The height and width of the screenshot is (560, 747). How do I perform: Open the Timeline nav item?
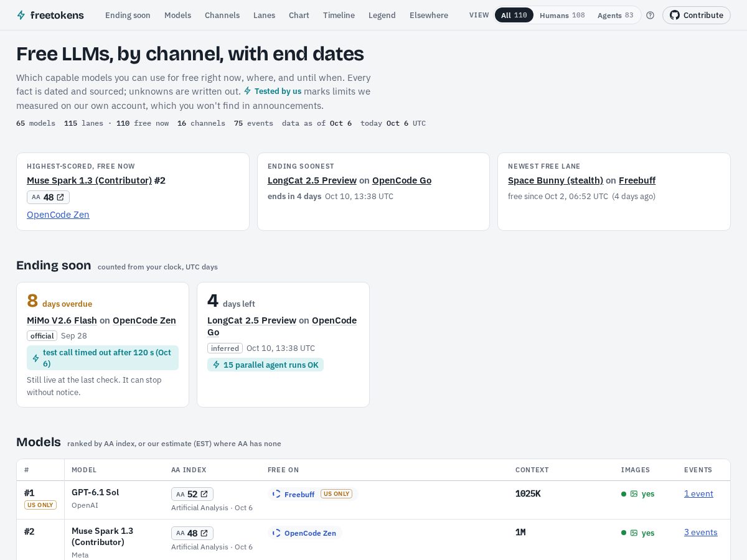coord(339,15)
